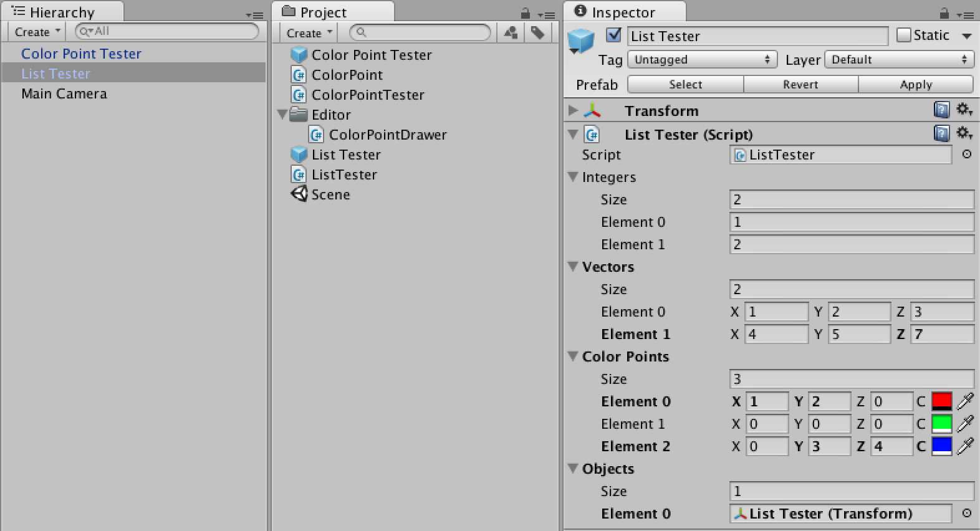This screenshot has height=531, width=980.
Task: Click the Color Points Element 2 Y field
Action: pyautogui.click(x=829, y=446)
